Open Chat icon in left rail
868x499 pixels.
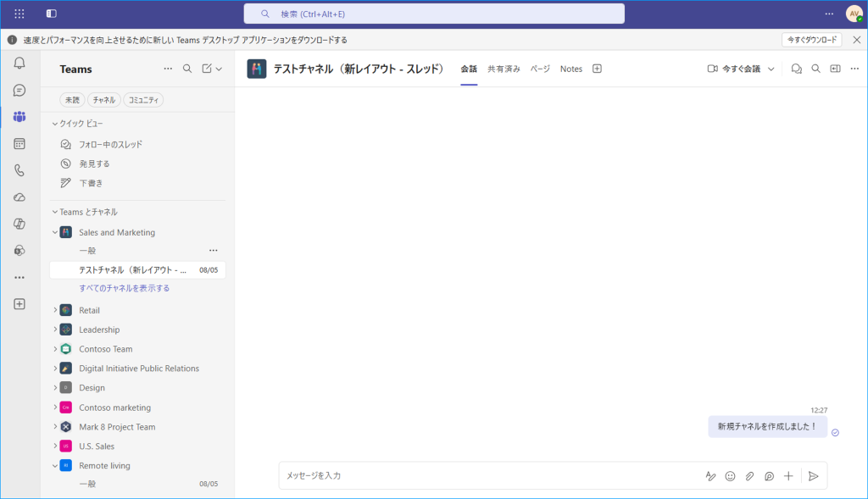(19, 90)
